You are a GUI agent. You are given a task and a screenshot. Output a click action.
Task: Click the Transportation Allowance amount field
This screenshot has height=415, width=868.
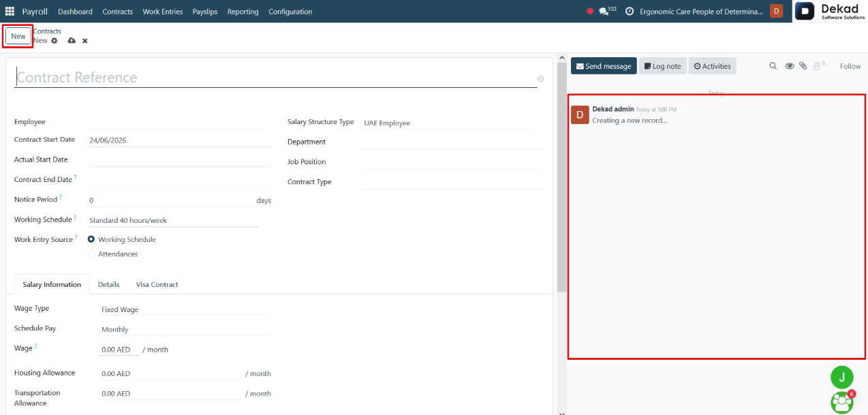[170, 393]
